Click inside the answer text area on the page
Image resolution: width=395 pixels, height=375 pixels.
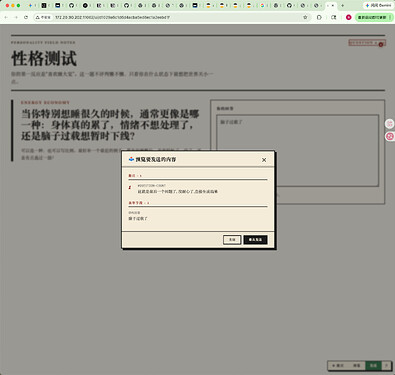(x=297, y=151)
